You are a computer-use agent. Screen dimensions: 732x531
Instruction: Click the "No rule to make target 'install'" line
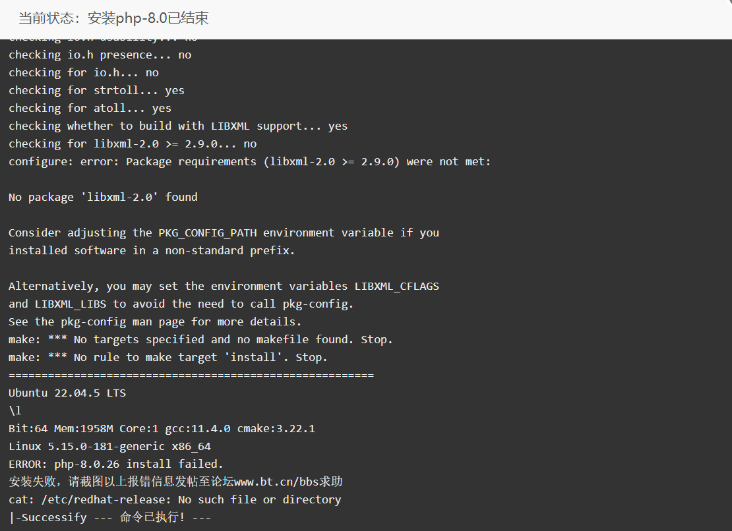[x=168, y=357]
